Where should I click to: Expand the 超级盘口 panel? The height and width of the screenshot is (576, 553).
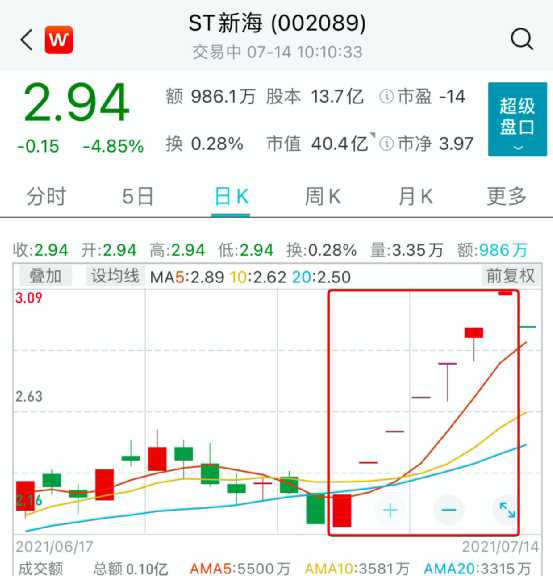point(517,119)
